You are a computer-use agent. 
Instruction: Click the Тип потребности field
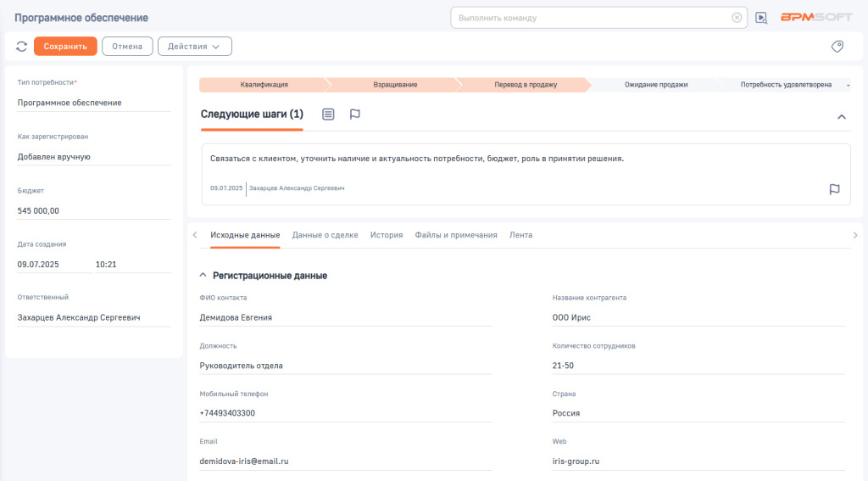pos(93,103)
